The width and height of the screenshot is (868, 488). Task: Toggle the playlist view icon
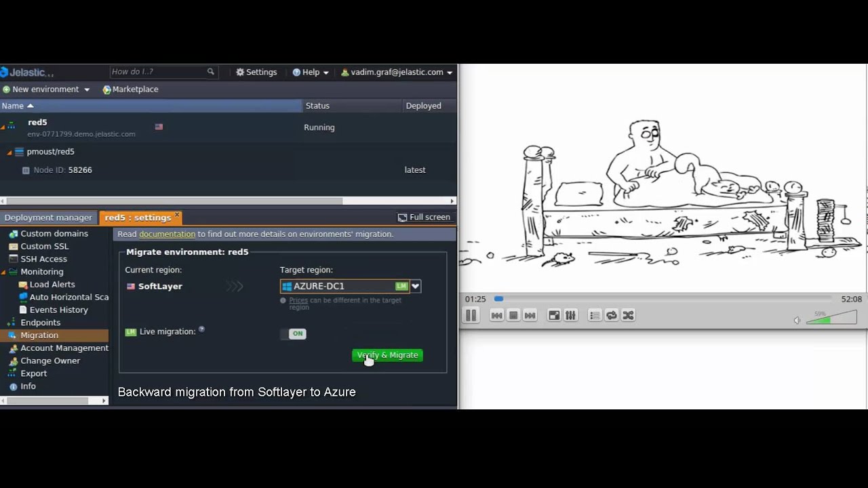(595, 315)
